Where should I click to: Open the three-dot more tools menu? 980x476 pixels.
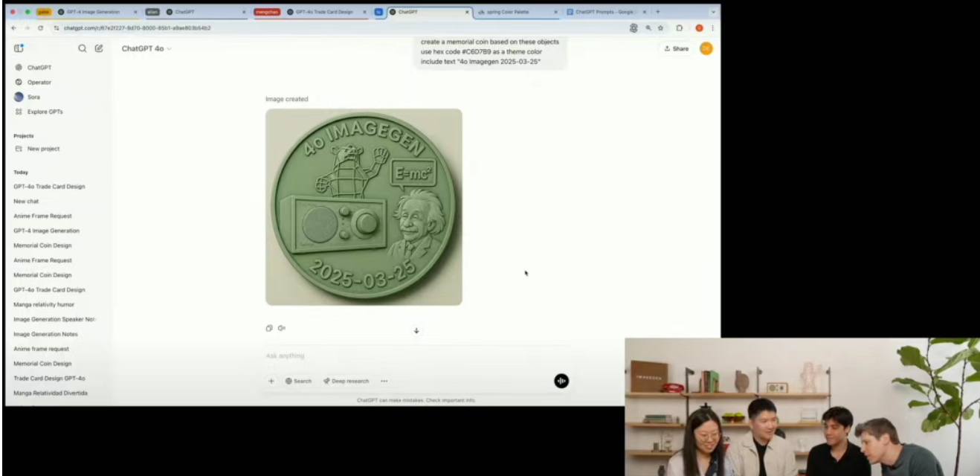(384, 381)
